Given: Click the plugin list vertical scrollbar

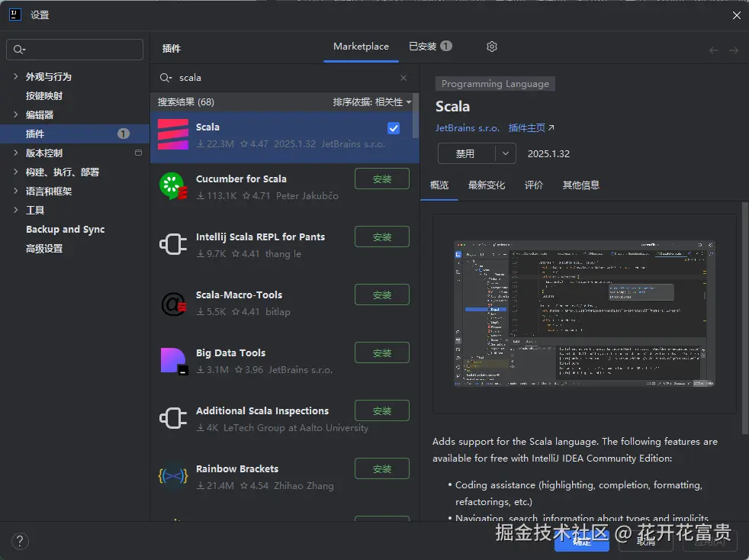Looking at the screenshot, I should pos(416,116).
